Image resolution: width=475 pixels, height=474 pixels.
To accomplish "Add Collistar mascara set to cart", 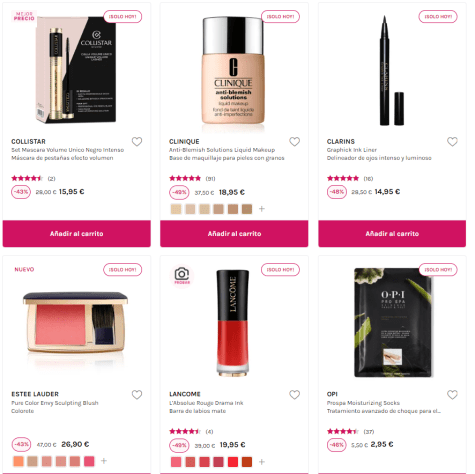I will click(x=77, y=233).
